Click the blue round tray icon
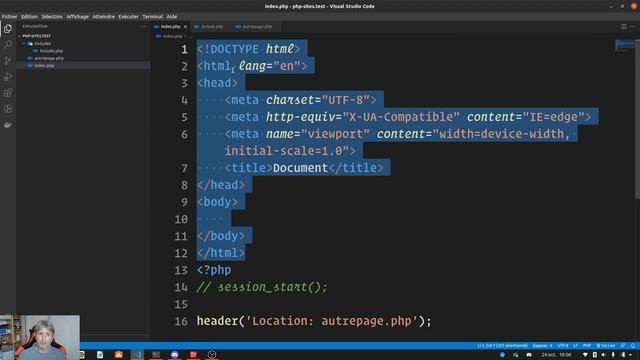Viewport: 640px width, 360px height. point(502,355)
